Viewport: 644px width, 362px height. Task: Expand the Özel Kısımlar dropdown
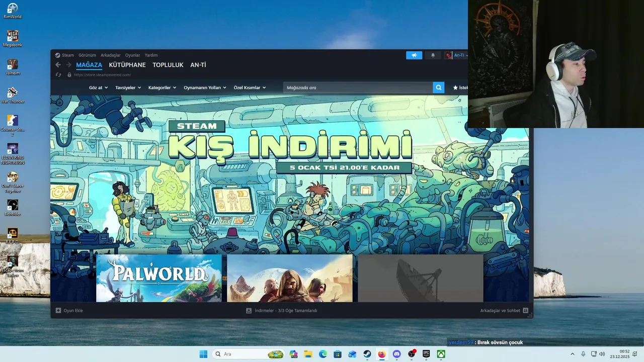pos(250,87)
